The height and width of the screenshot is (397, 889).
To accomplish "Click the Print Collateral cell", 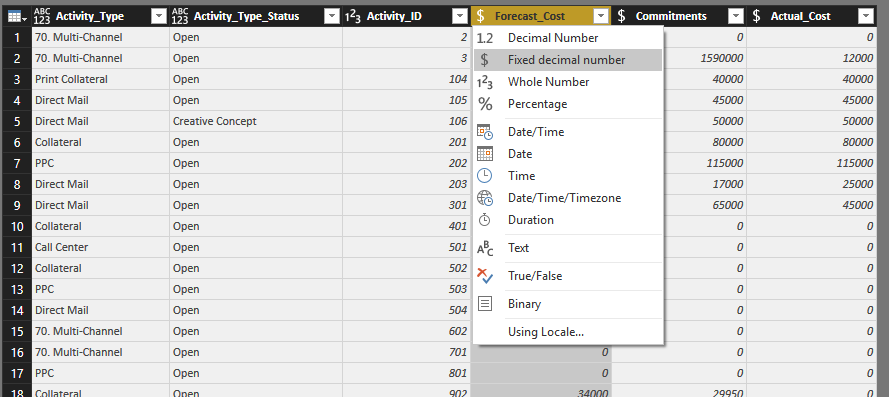I will (x=100, y=79).
